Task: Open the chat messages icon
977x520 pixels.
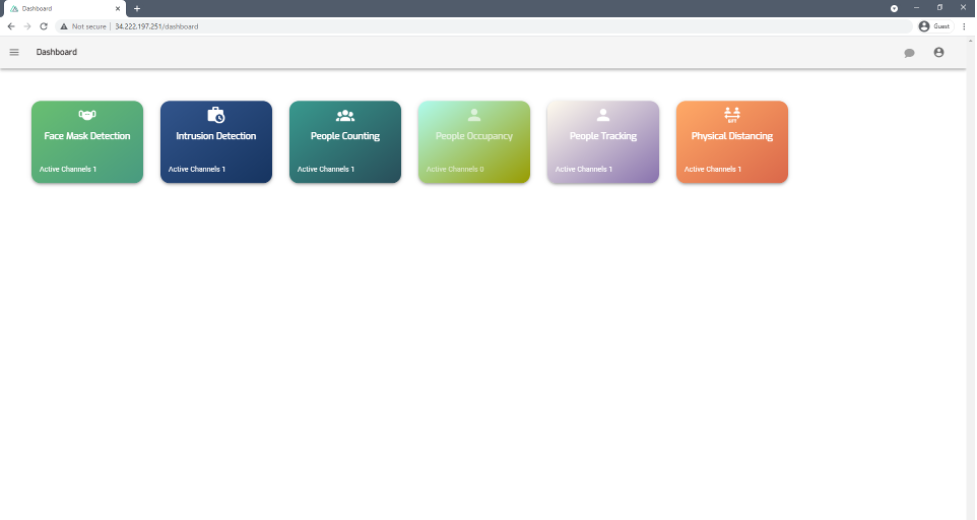Action: click(909, 53)
